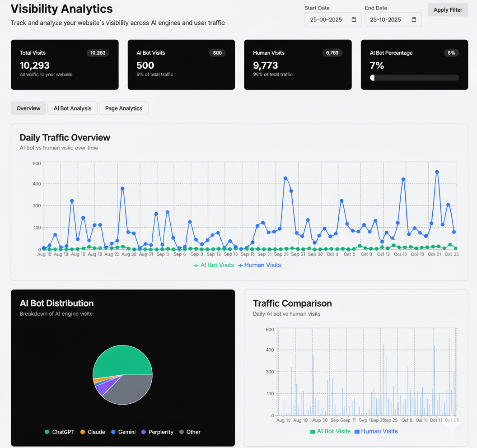Open the Start Date calendar picker icon
The image size is (477, 448).
354,20
